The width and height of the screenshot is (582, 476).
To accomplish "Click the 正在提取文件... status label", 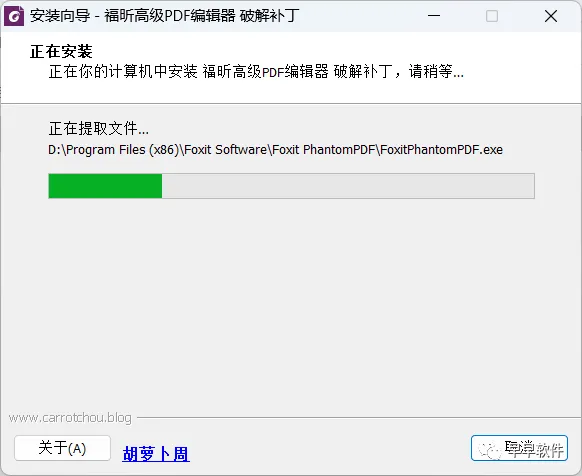I will [99, 129].
